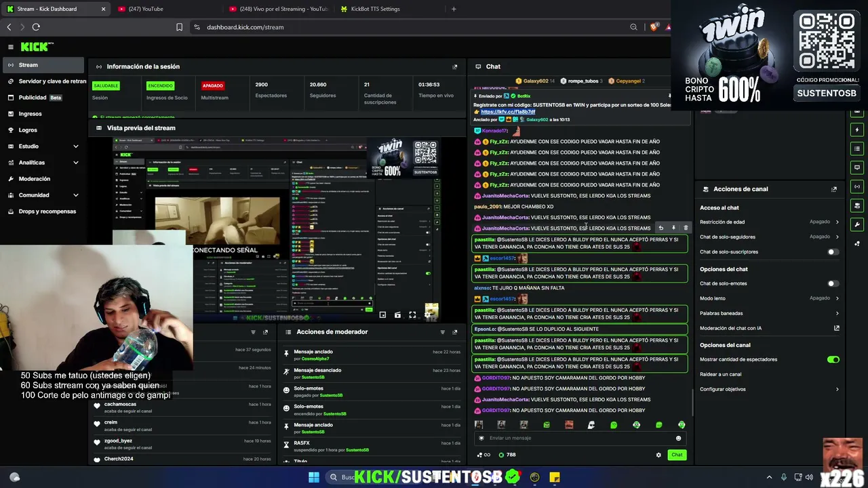Pop out the Información de la sesión panel
The width and height of the screenshot is (868, 488).
(455, 66)
